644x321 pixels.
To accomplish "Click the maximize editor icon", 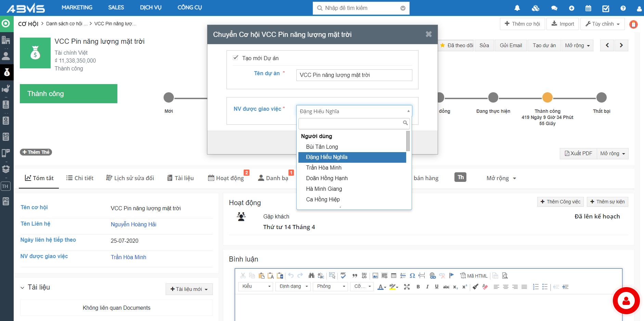I will coord(407,287).
